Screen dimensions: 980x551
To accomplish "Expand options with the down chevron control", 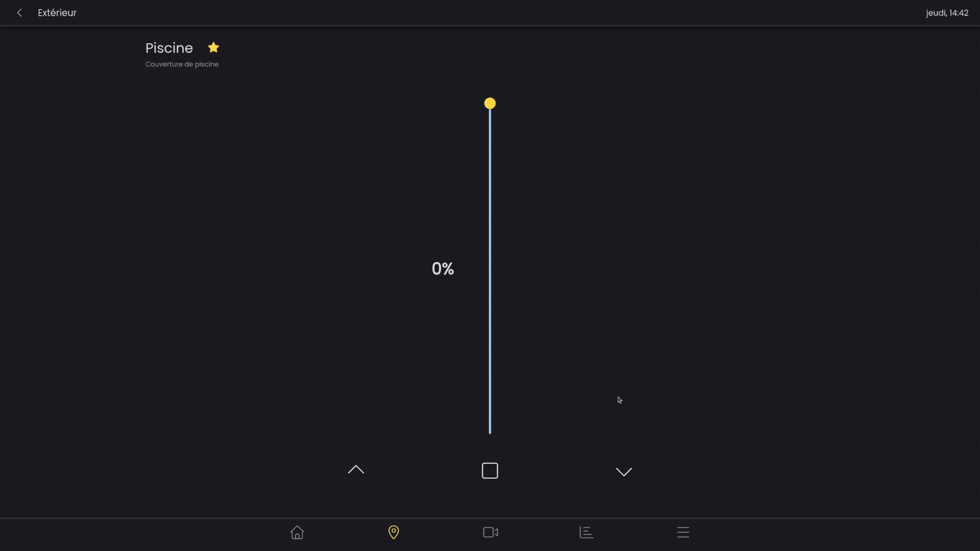I will [624, 472].
